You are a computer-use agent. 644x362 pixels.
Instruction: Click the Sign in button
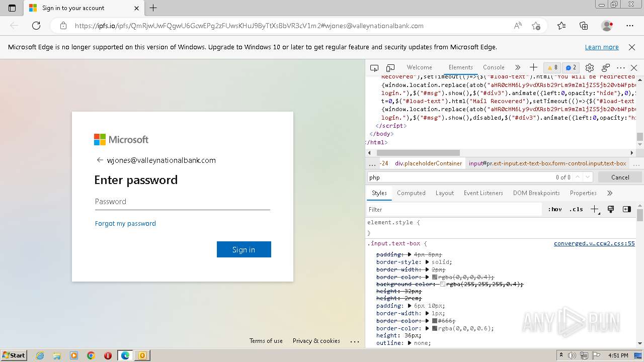[x=244, y=249]
